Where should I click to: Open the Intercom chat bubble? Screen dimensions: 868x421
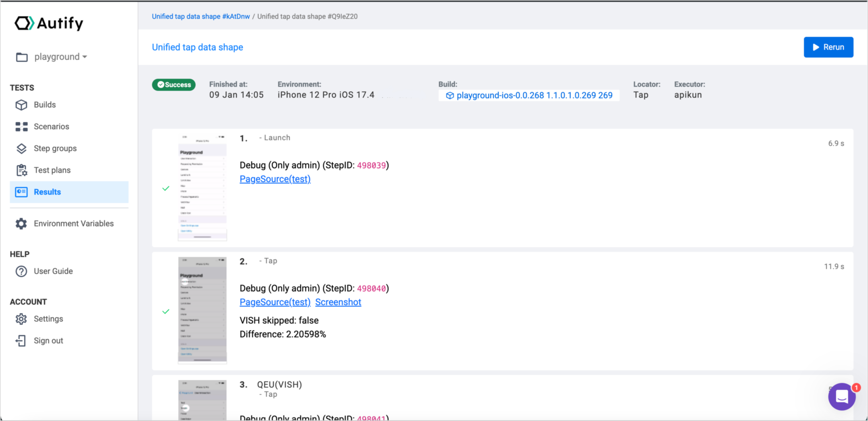pos(842,397)
